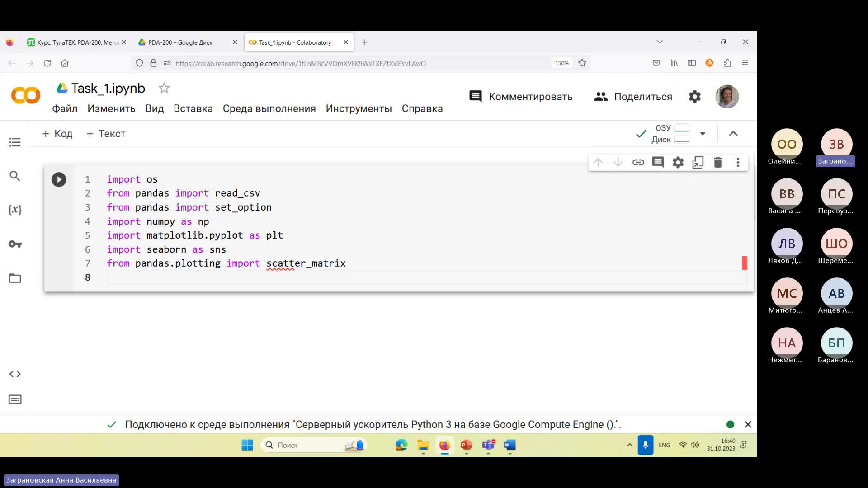Dismiss the connection status message bar
Screen dimensions: 868x488
tap(748, 424)
